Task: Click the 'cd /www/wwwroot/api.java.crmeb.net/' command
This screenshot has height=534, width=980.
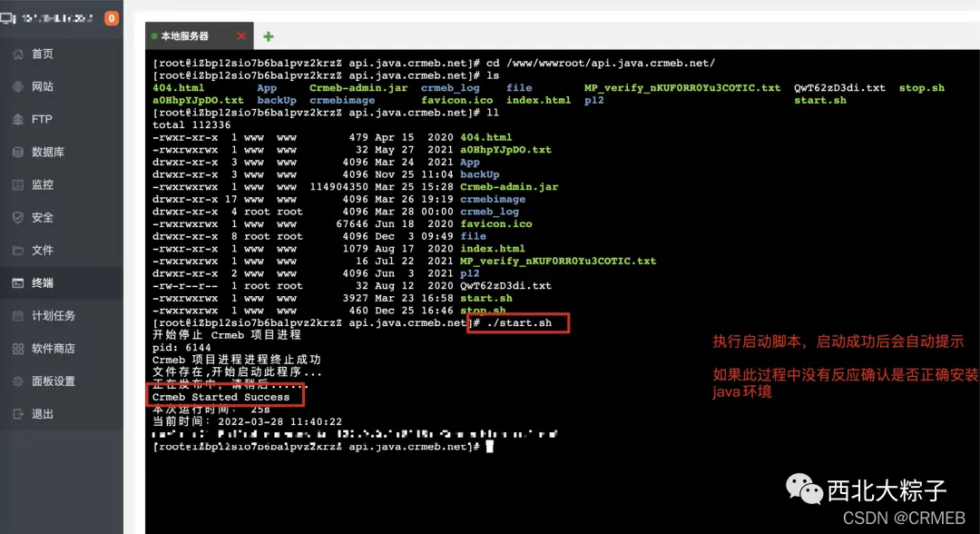Action: pyautogui.click(x=601, y=64)
